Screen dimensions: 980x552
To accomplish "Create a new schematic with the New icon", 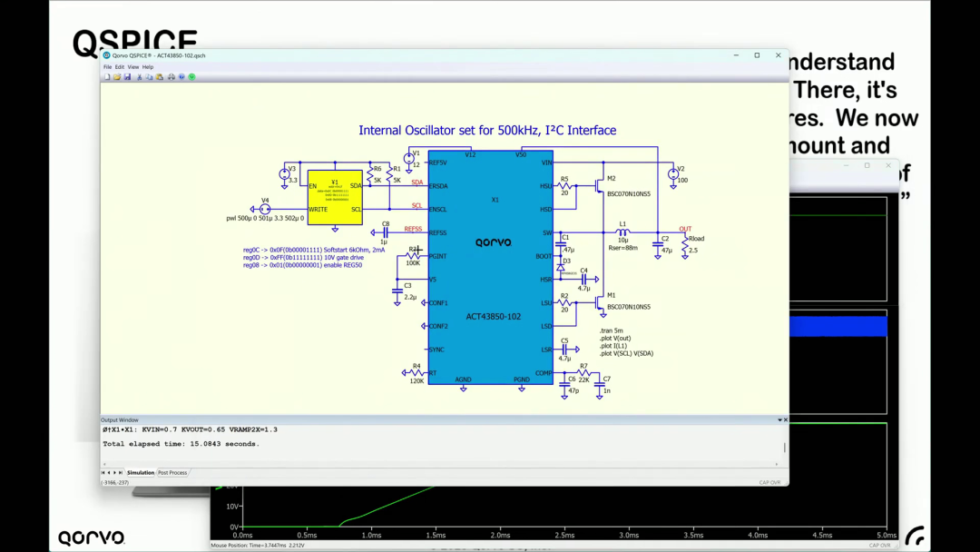I will [x=107, y=77].
